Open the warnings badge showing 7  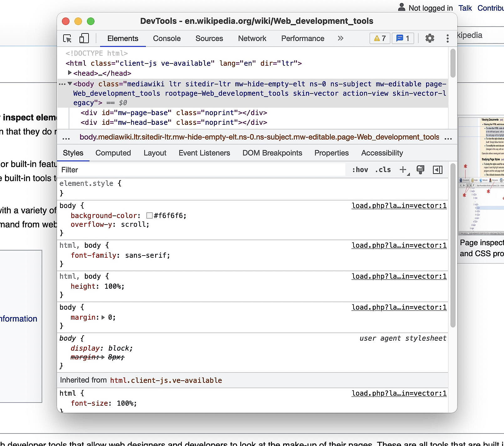[x=379, y=38]
